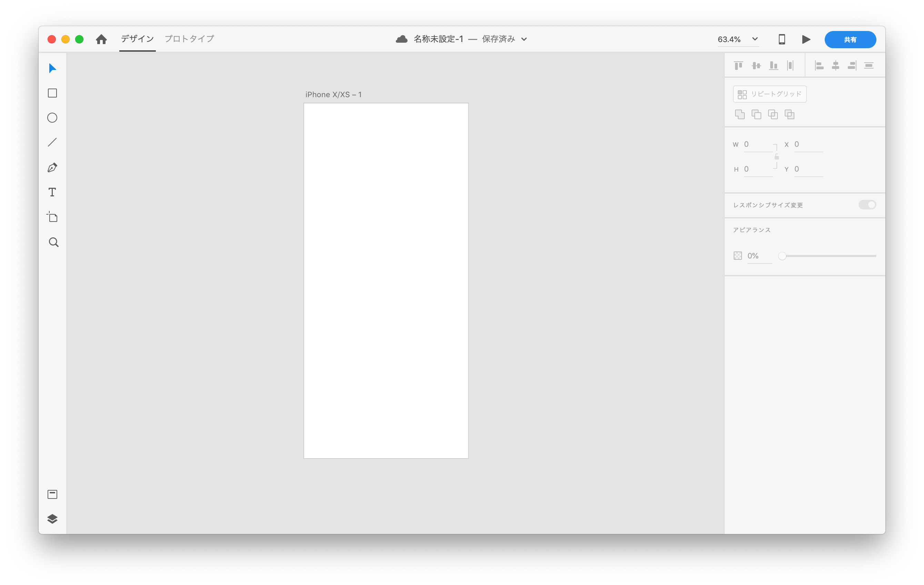
Task: Start desktop preview with play button
Action: pos(806,39)
